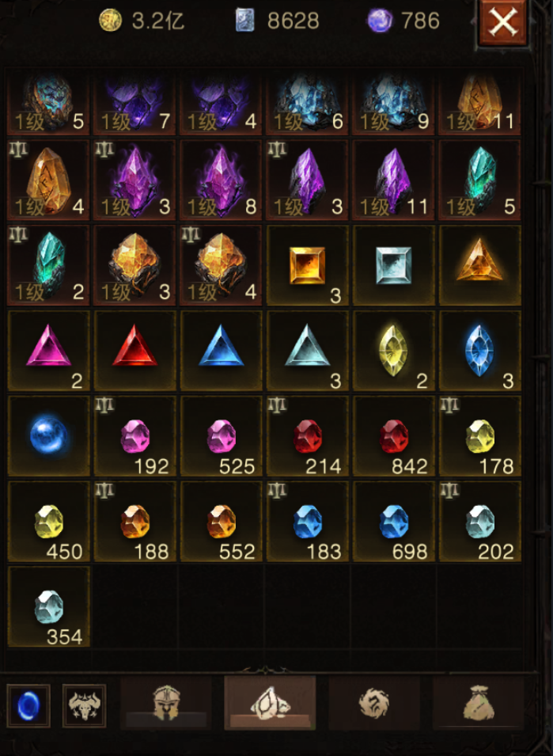Select the white gem stack of 354

(48, 606)
